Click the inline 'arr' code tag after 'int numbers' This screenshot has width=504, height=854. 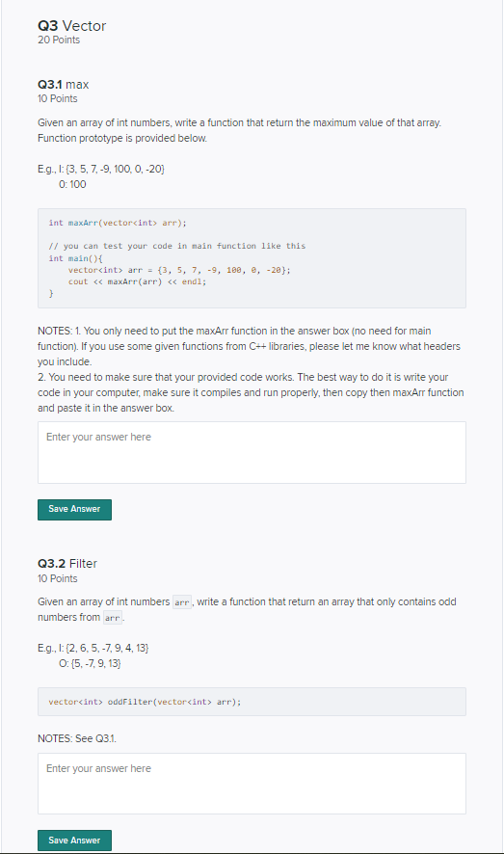[x=182, y=602]
